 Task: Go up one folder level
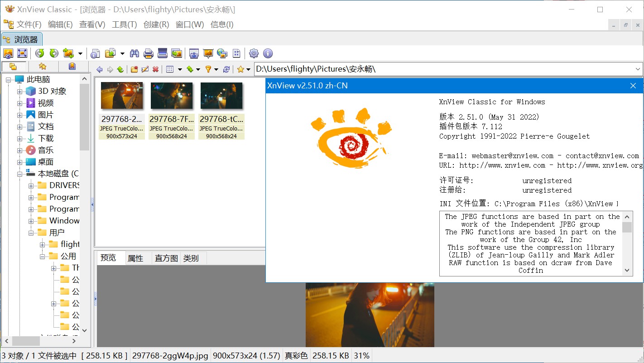click(x=120, y=69)
